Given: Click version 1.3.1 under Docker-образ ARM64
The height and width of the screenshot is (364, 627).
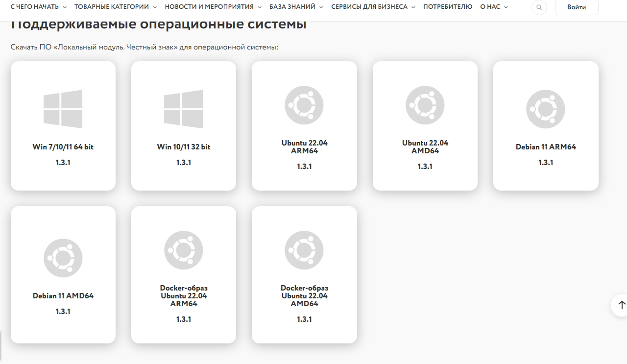Looking at the screenshot, I should click(x=184, y=319).
